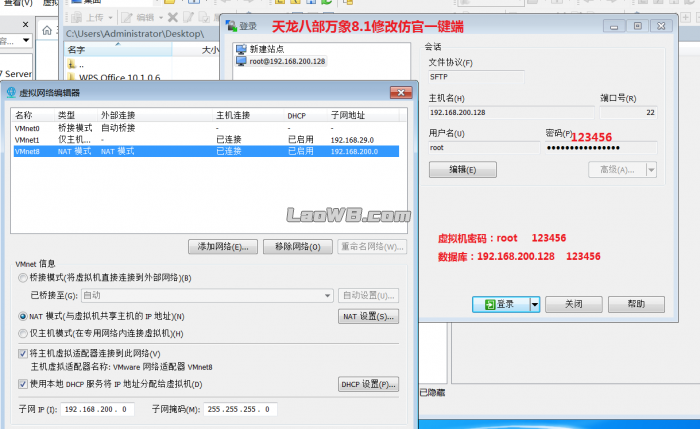Open the upload button's dropdown arrow
Screen dimensions: 700x429
tap(110, 18)
